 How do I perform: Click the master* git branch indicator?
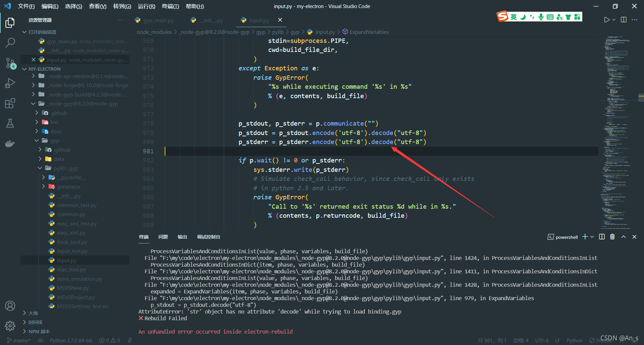[x=18, y=340]
